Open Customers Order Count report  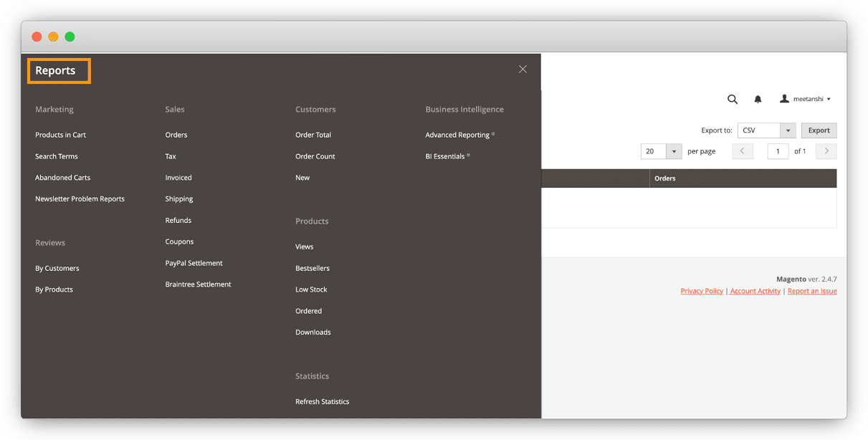(x=315, y=156)
